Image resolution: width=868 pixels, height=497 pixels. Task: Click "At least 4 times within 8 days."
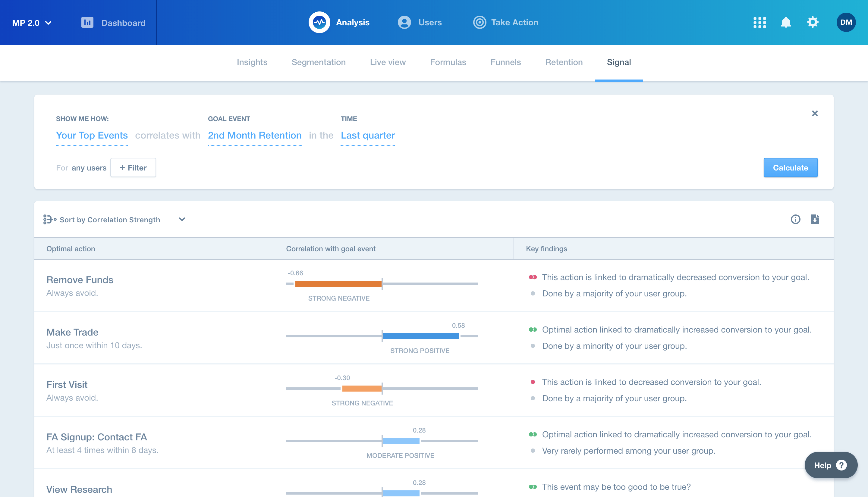coord(102,450)
